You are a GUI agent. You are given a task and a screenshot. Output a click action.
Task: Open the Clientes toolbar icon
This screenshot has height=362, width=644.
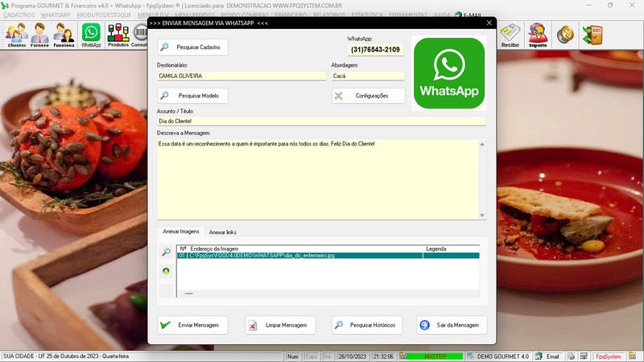point(17,35)
